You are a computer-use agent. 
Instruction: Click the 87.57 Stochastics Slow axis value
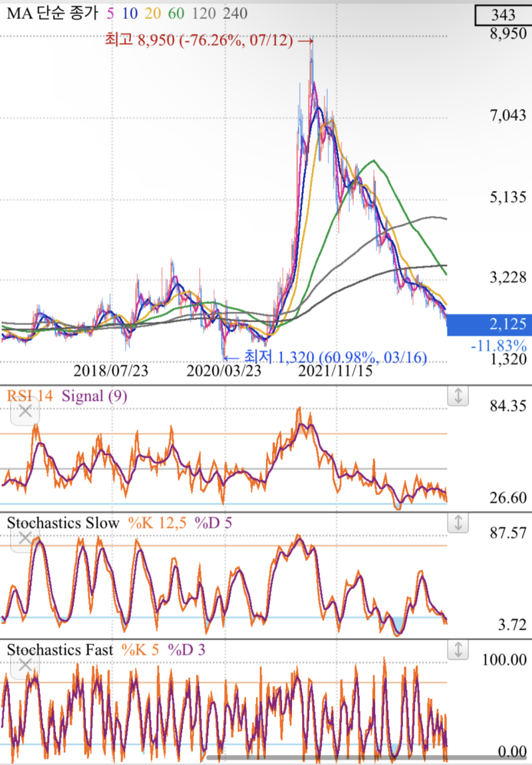(x=508, y=533)
